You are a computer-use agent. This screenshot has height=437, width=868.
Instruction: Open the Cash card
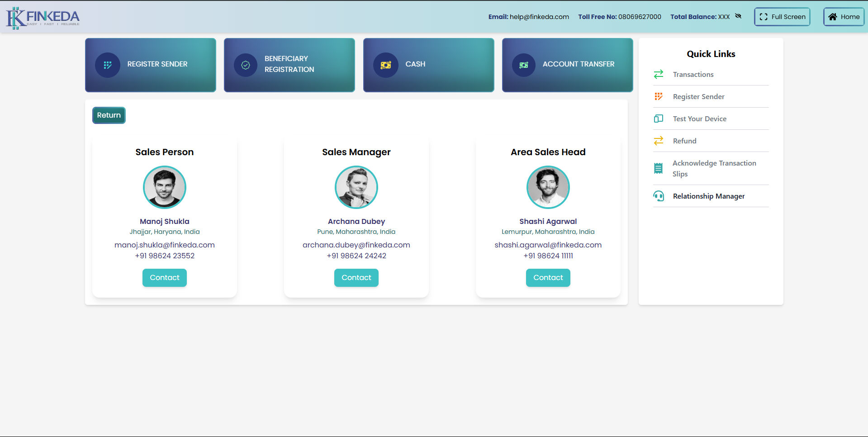(x=429, y=65)
